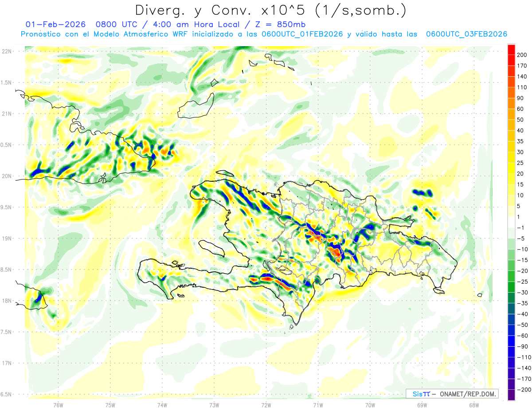Click the legend value -90
532x411 pixels.
[x=522, y=346]
